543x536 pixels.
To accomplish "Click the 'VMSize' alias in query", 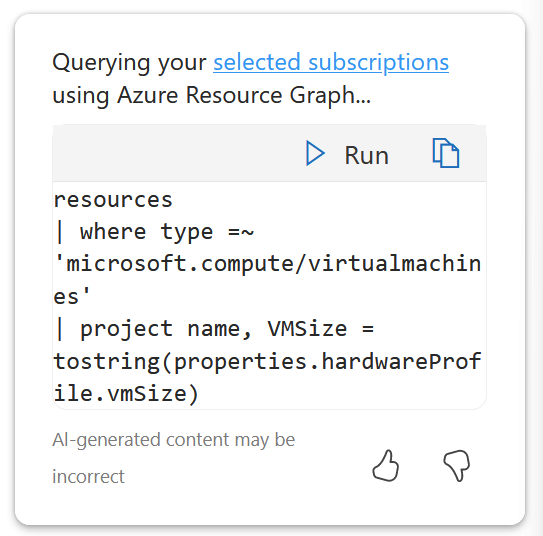I will click(307, 329).
